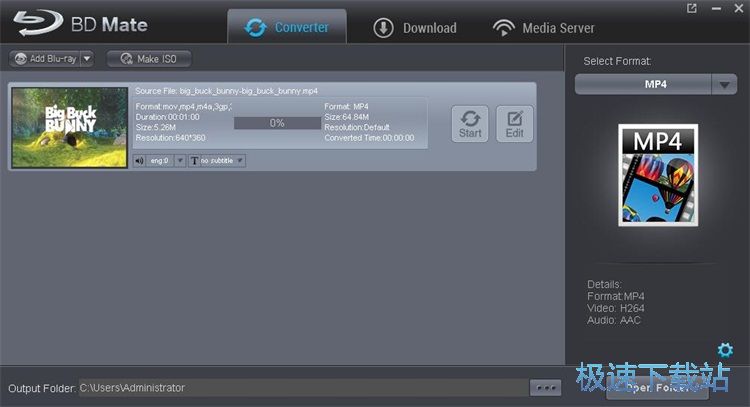Click the Big Buck Bunny video thumbnail
This screenshot has width=750, height=407.
70,127
